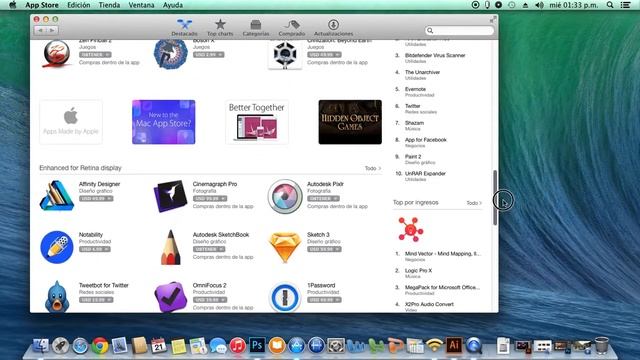Click the Obtener button under Autodesk SketchBook
The height and width of the screenshot is (360, 640).
click(x=209, y=249)
